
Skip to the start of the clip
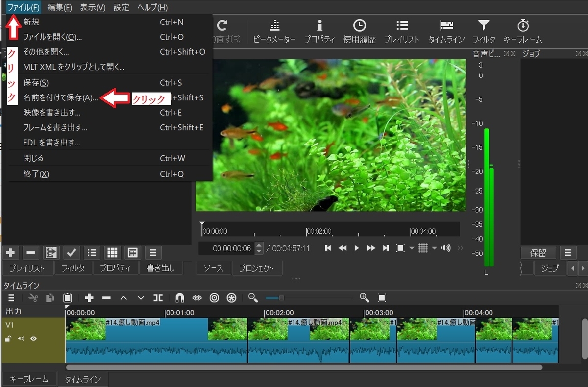328,248
